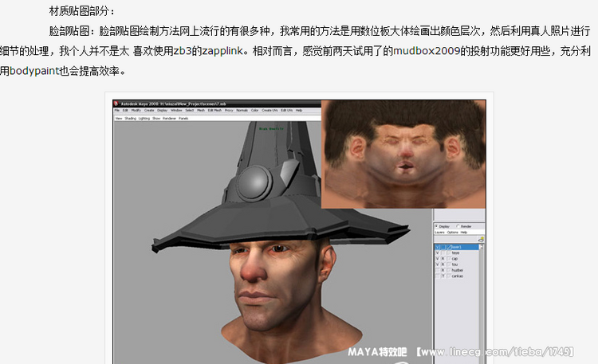Open the viewport Renderer menu
Viewport: 598px width, 364px height.
(x=170, y=119)
